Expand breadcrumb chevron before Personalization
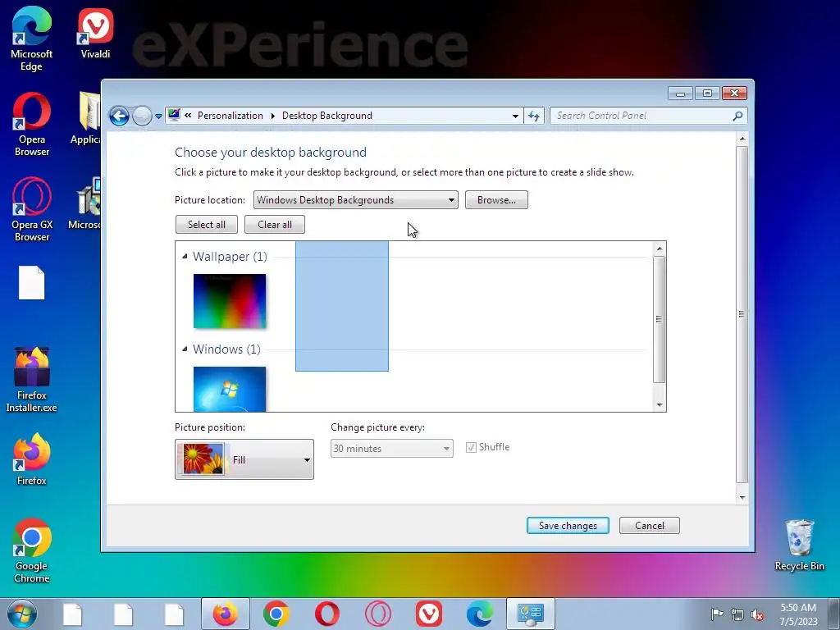This screenshot has height=630, width=840. tap(188, 115)
